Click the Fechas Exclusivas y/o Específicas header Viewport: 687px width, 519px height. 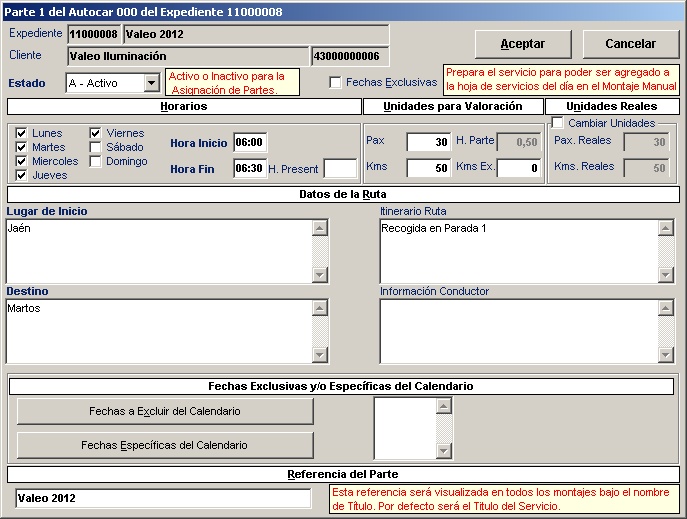point(341,386)
